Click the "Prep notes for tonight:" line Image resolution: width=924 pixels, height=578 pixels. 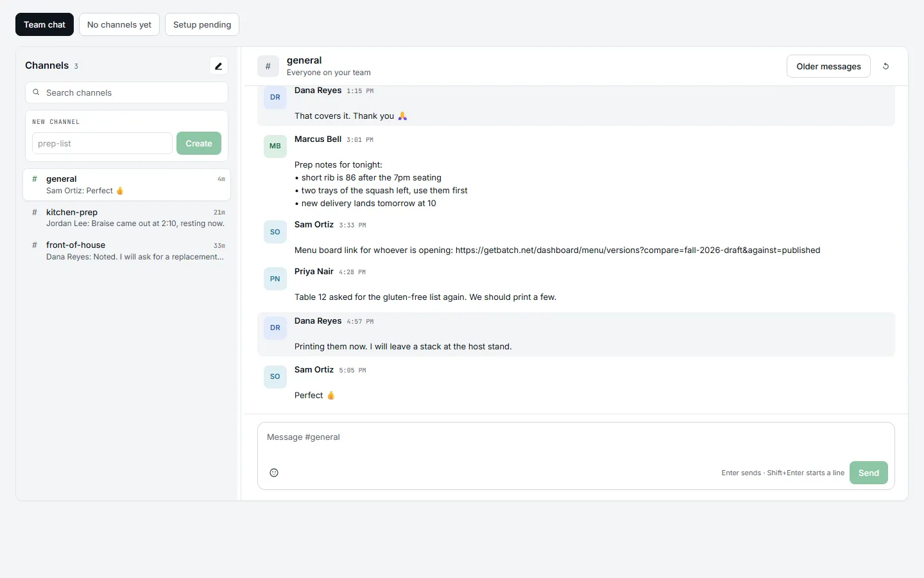pos(338,165)
